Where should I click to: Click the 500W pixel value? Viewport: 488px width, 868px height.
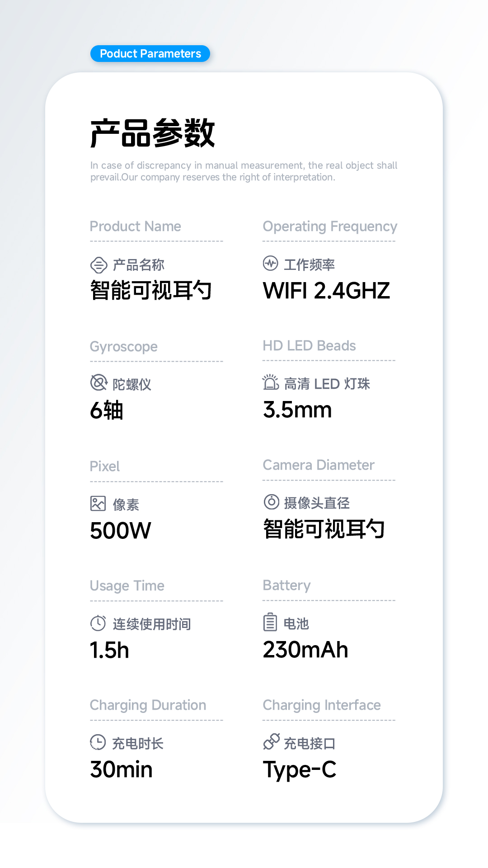pyautogui.click(x=121, y=531)
